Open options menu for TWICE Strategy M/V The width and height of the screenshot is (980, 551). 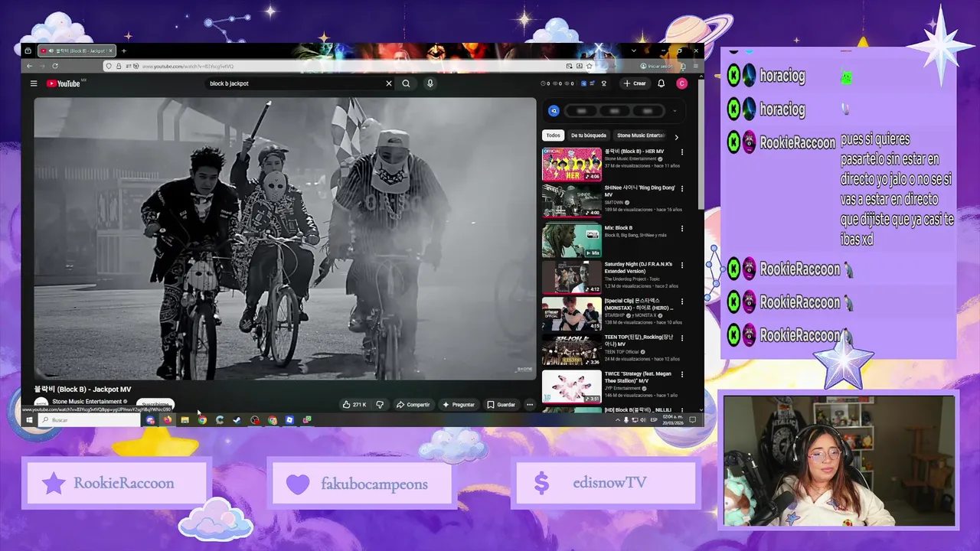(x=682, y=374)
